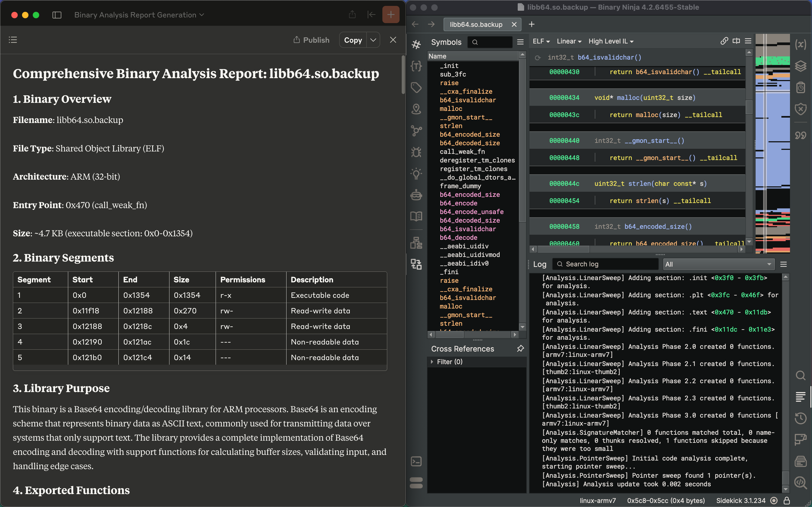Open the ELF view menu
The image size is (812, 507).
[x=541, y=41]
